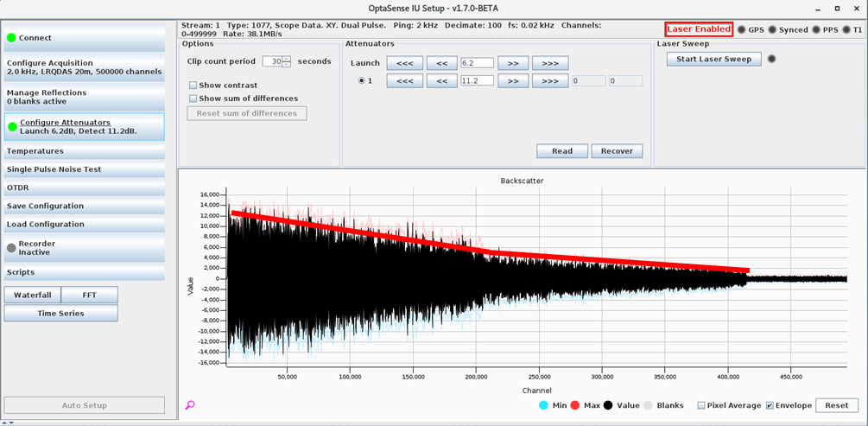The height and width of the screenshot is (426, 868).
Task: Tick Show sum of differences checkbox
Action: tap(193, 99)
